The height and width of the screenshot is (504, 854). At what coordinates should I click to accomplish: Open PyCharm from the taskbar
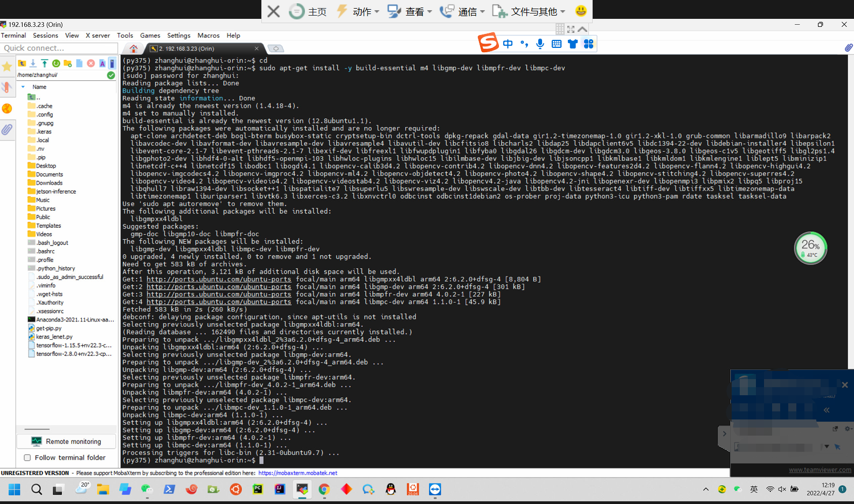pyautogui.click(x=258, y=489)
